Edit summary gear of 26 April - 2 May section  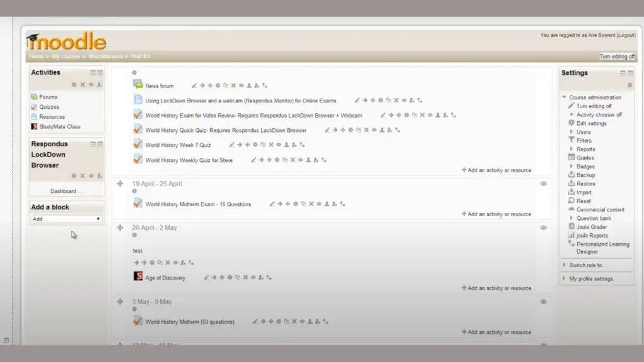[x=135, y=235]
